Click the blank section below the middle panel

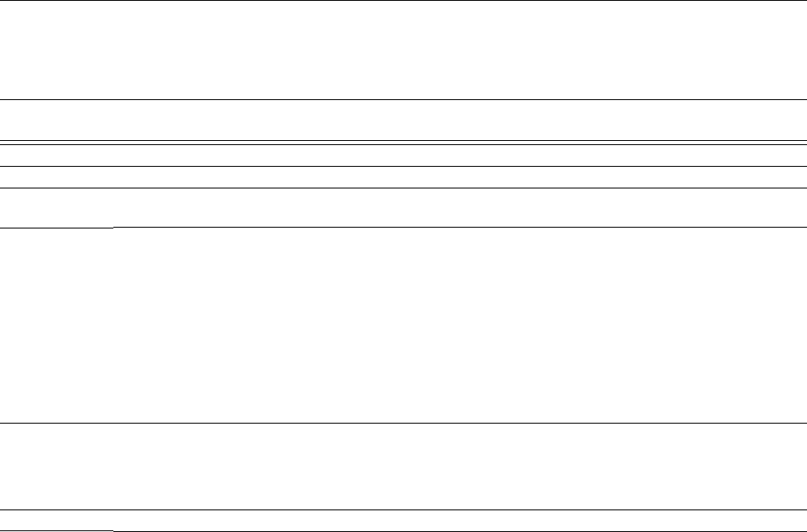[x=403, y=467]
